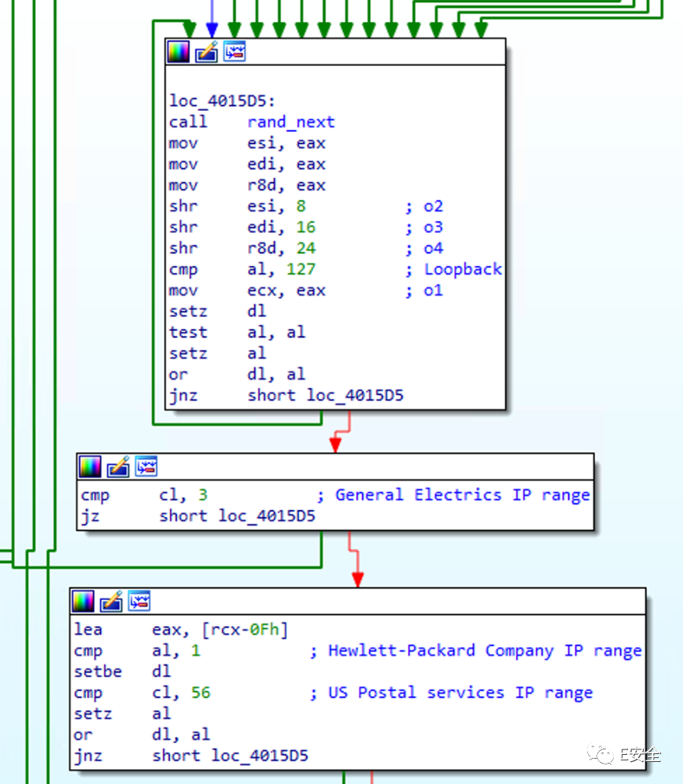The image size is (683, 784).
Task: Click the group nodes icon on the loc_4015D5 node
Action: click(234, 51)
